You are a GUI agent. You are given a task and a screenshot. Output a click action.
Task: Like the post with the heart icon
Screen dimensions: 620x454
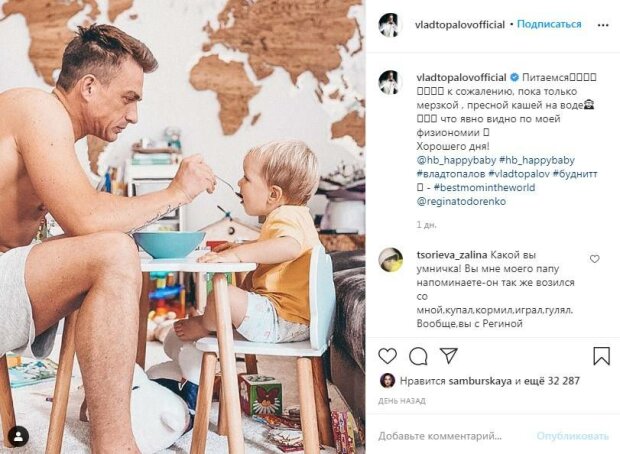[388, 356]
